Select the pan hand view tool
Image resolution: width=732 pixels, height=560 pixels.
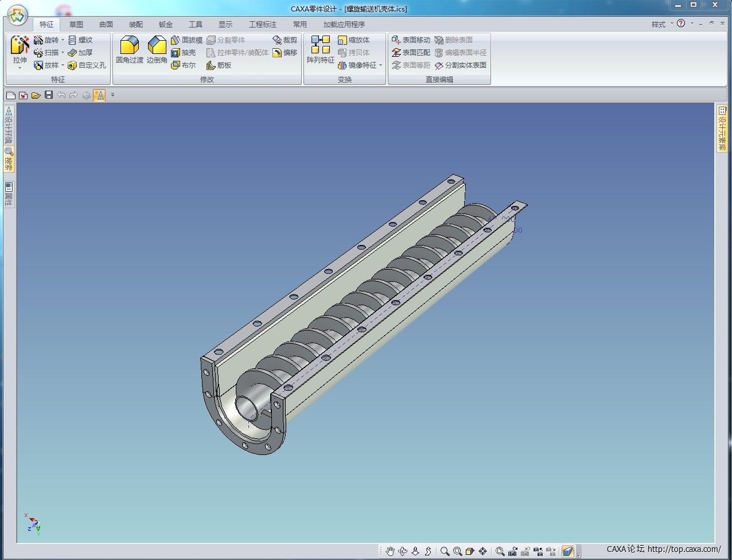coord(390,551)
